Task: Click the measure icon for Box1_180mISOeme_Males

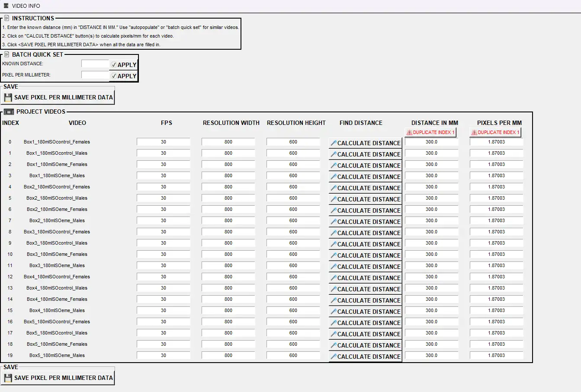Action: 334,177
